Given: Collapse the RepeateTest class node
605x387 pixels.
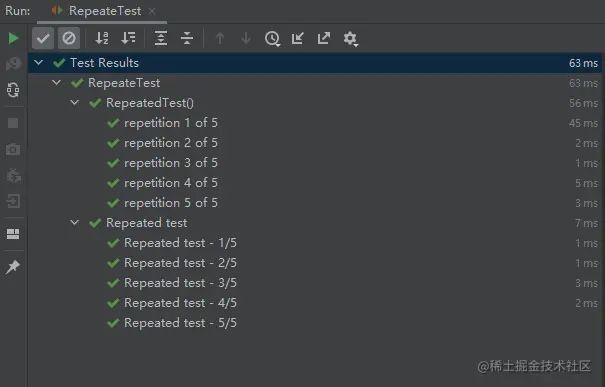Looking at the screenshot, I should click(56, 82).
